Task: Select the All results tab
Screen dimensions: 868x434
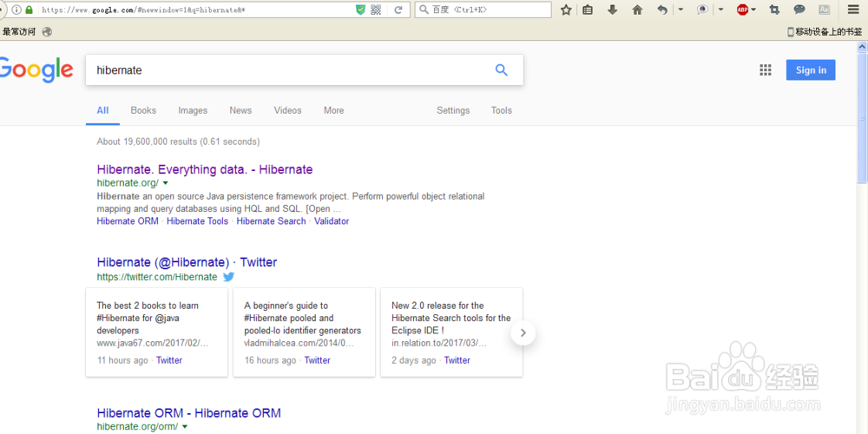Action: pyautogui.click(x=102, y=111)
